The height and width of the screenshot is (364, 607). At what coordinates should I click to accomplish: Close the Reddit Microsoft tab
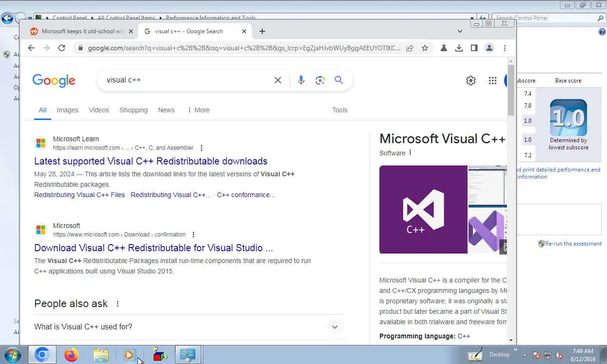[131, 31]
